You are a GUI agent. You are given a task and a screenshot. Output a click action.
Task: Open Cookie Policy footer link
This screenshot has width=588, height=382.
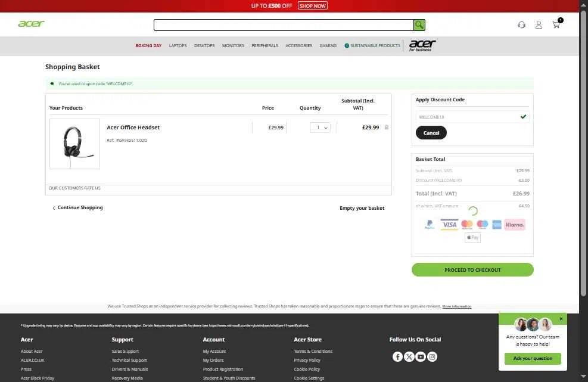307,369
